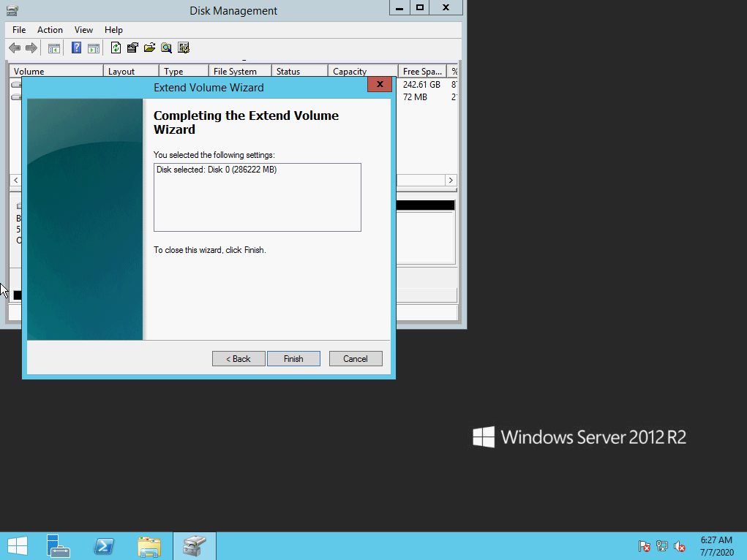This screenshot has width=747, height=560.
Task: Sort by the Volume column header
Action: [x=56, y=71]
